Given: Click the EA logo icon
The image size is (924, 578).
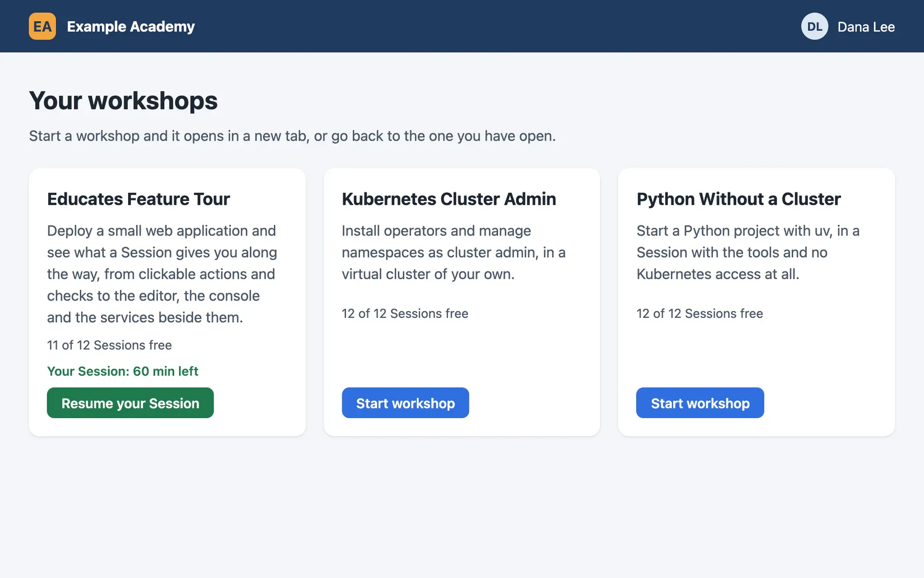Looking at the screenshot, I should point(42,26).
